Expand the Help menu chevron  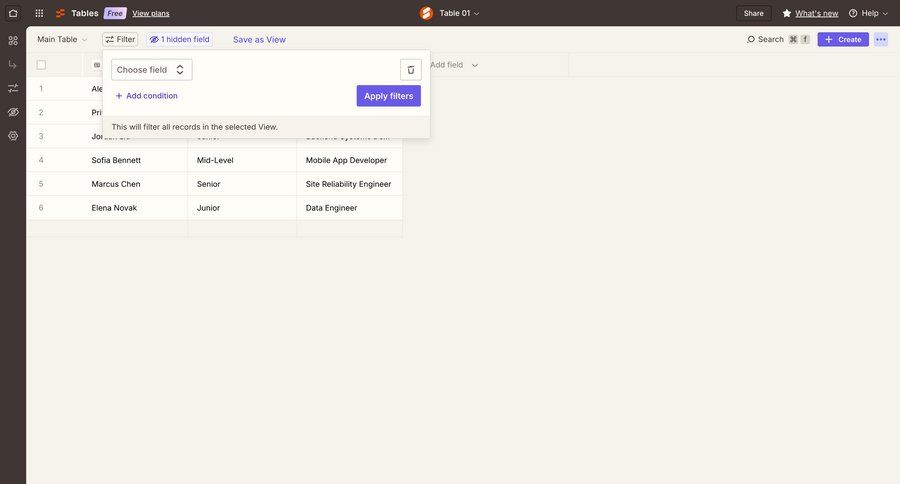(885, 14)
